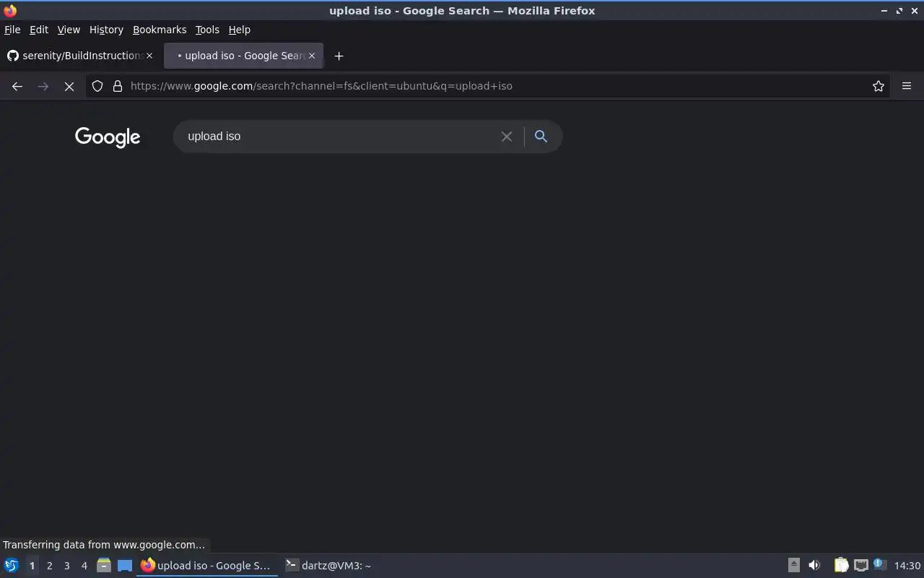Open the Edit menu
Image resolution: width=924 pixels, height=578 pixels.
[39, 30]
